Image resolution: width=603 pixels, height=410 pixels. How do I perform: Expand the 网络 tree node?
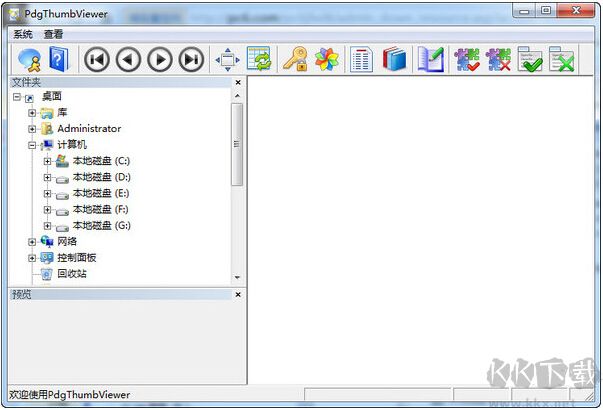click(32, 242)
